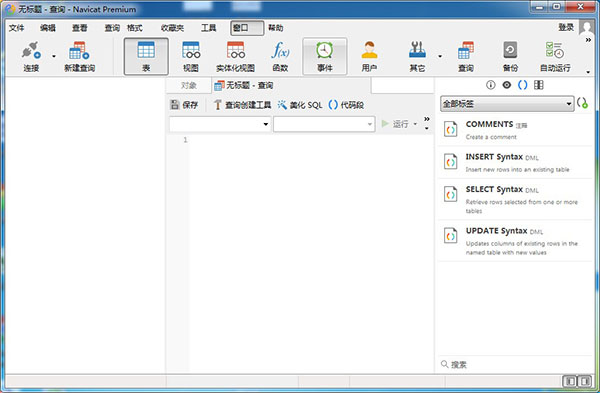The height and width of the screenshot is (393, 600).
Task: Open the main toolbar options arrow below Automation
Action: (x=588, y=72)
